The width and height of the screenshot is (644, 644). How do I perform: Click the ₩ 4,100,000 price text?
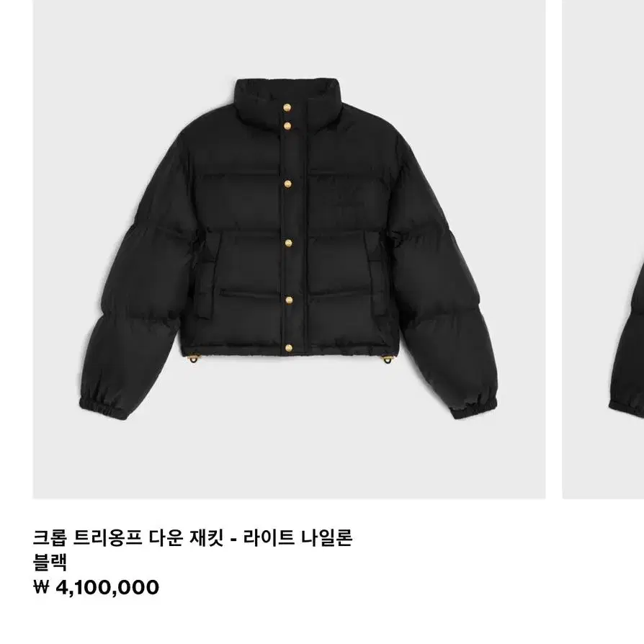96,587
